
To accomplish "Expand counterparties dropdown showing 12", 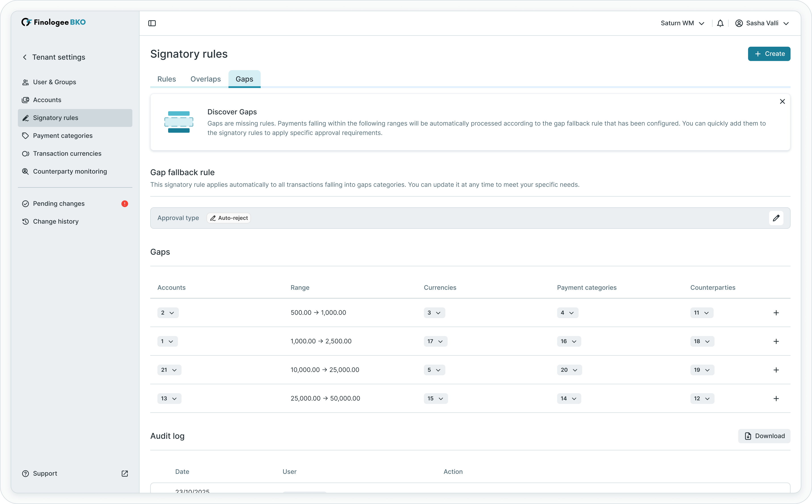I will tap(702, 399).
